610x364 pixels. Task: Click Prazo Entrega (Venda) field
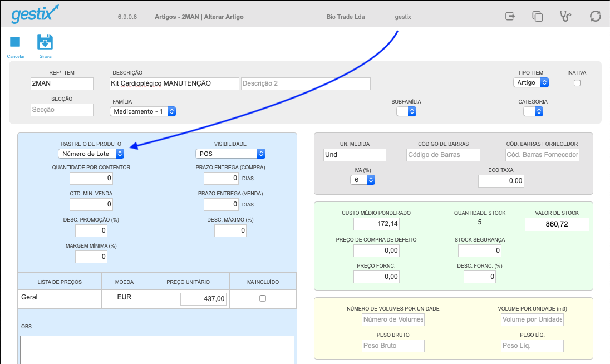coord(222,204)
